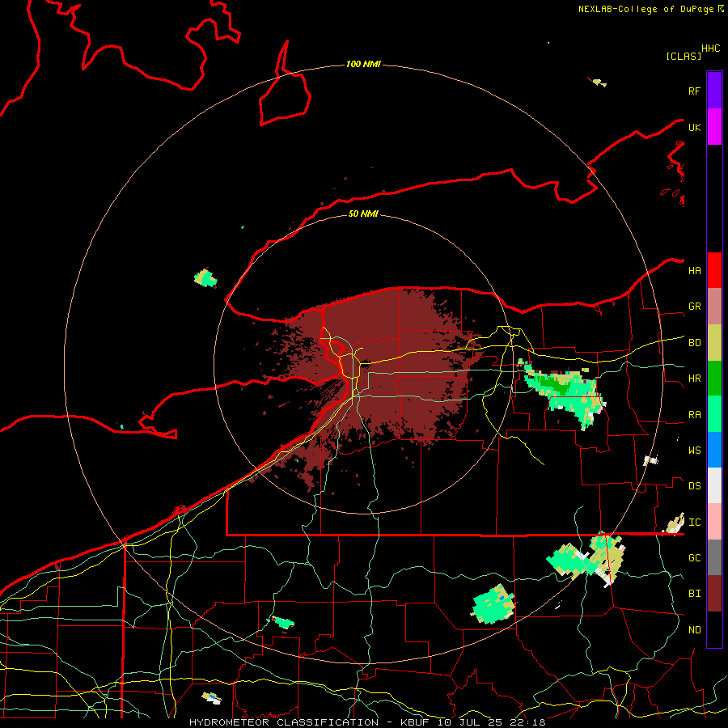Click the [CLAS] units label
This screenshot has width=728, height=728.
(684, 56)
